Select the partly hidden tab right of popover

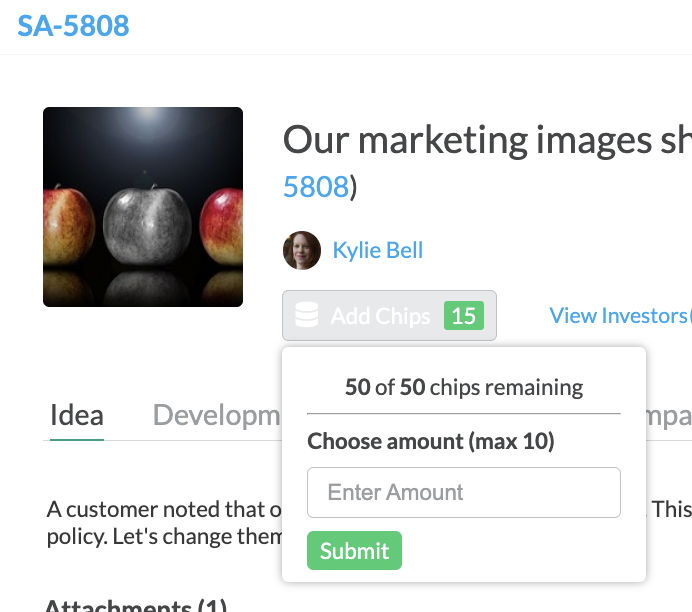669,416
